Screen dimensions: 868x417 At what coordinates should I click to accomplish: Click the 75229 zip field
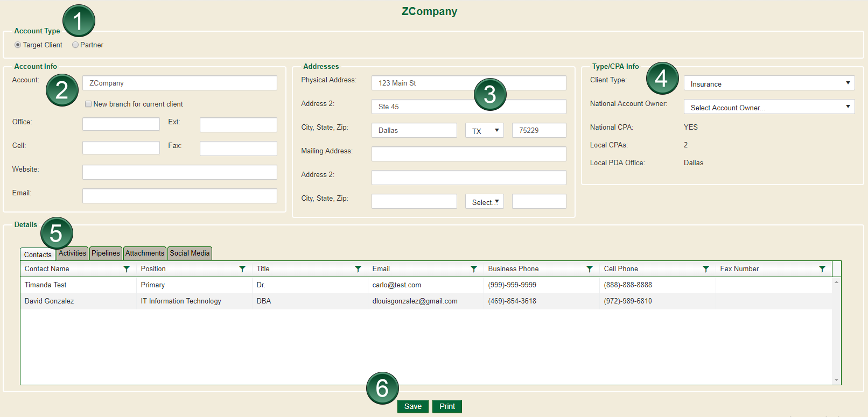[539, 130]
